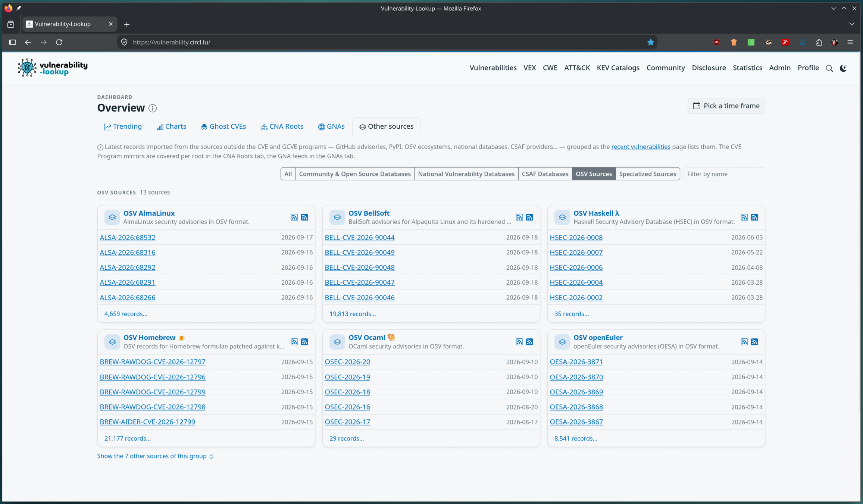This screenshot has width=863, height=504.
Task: Bookmark the page with the star icon
Action: (x=651, y=42)
